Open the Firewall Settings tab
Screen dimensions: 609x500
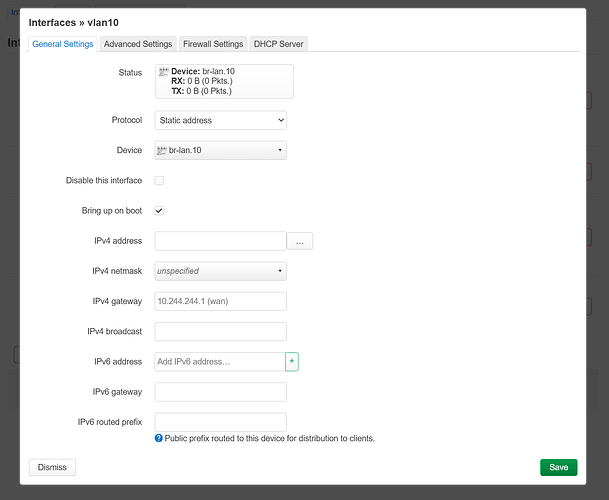[212, 44]
